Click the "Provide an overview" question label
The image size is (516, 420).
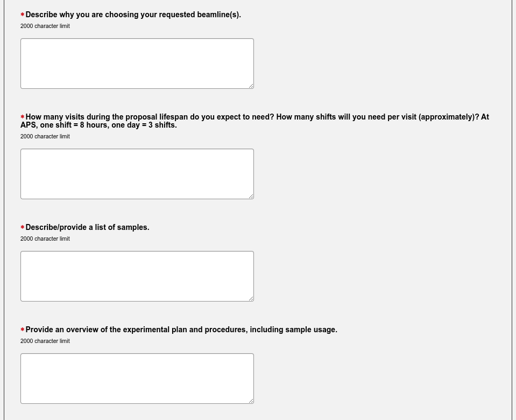click(181, 330)
